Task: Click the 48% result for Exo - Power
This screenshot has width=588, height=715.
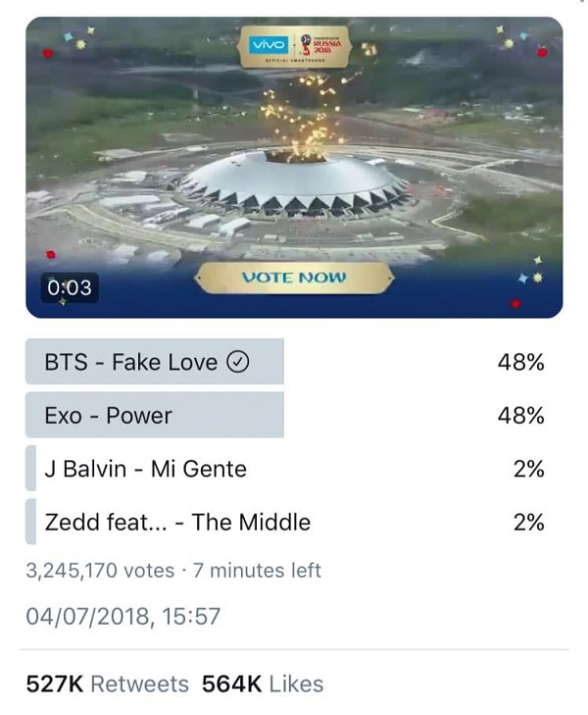Action: point(520,416)
